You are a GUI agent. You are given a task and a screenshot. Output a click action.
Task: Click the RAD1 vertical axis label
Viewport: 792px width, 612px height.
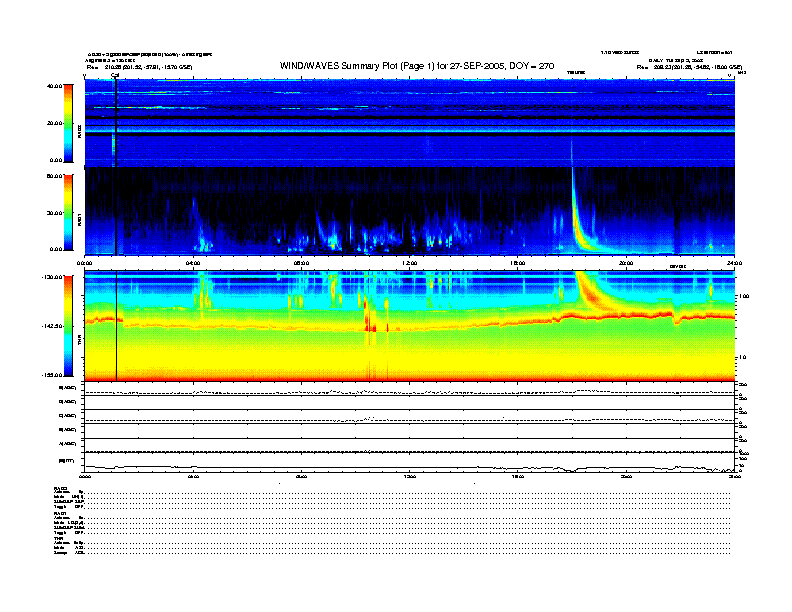79,219
